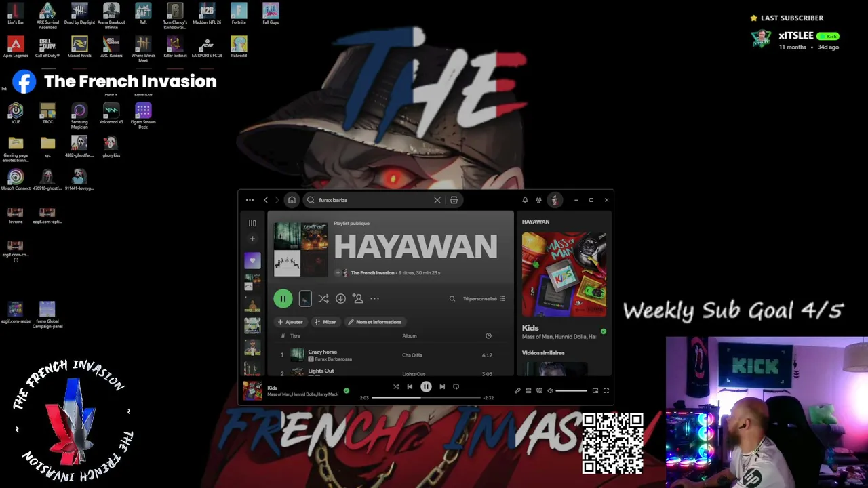
Task: Click the Ajouter button
Action: [290, 322]
